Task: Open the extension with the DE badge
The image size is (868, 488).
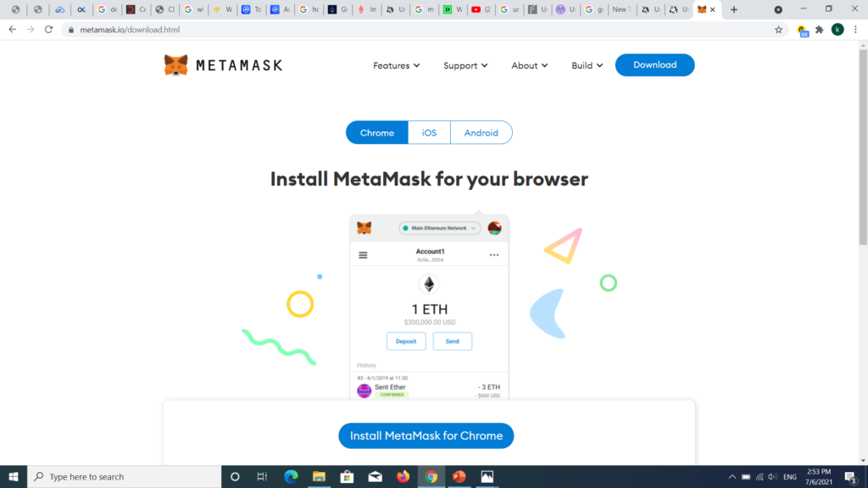Action: tap(802, 30)
